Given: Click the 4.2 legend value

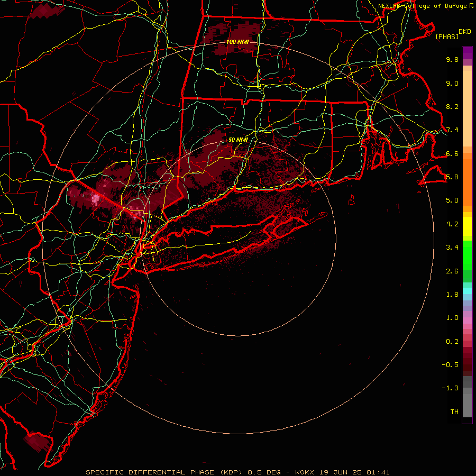Looking at the screenshot, I should coord(452,224).
